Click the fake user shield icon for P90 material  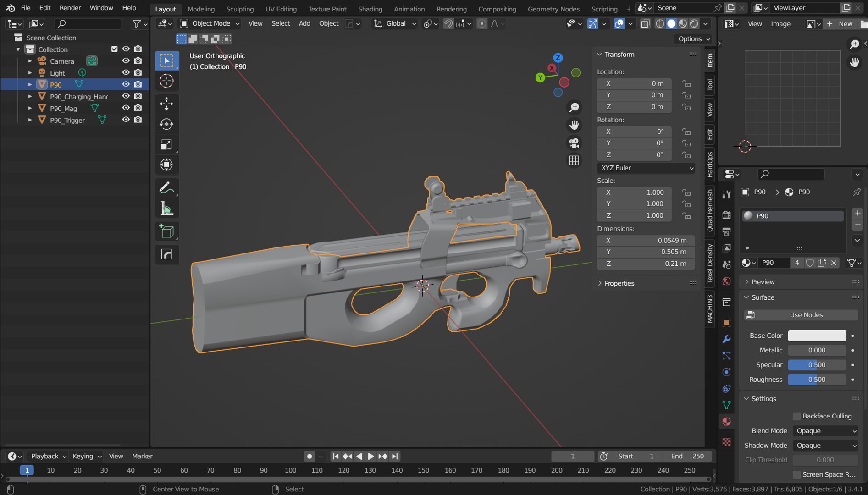pyautogui.click(x=810, y=263)
